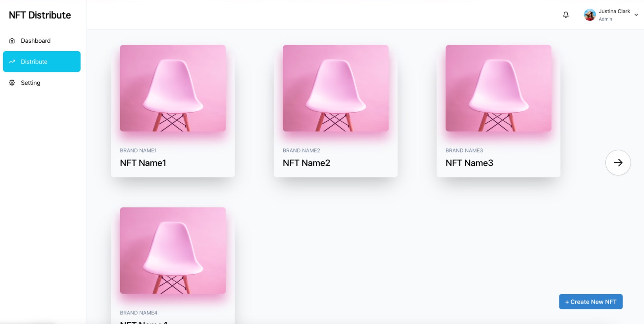Go to the Dashboard menu item
The width and height of the screenshot is (644, 324).
[42, 41]
